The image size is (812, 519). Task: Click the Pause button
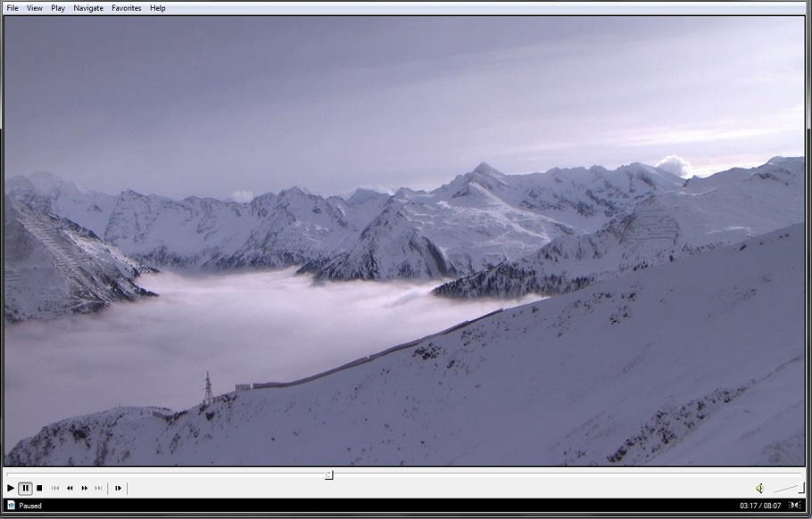point(25,488)
